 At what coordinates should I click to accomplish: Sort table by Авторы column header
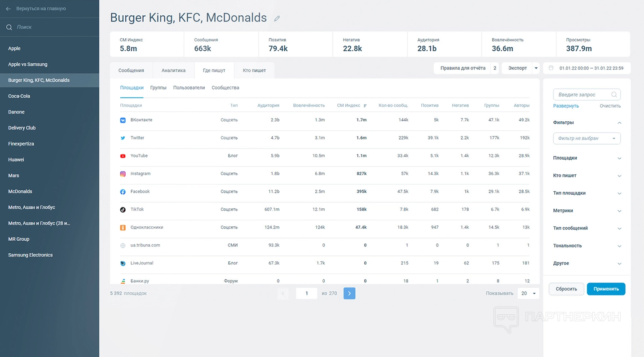[521, 106]
